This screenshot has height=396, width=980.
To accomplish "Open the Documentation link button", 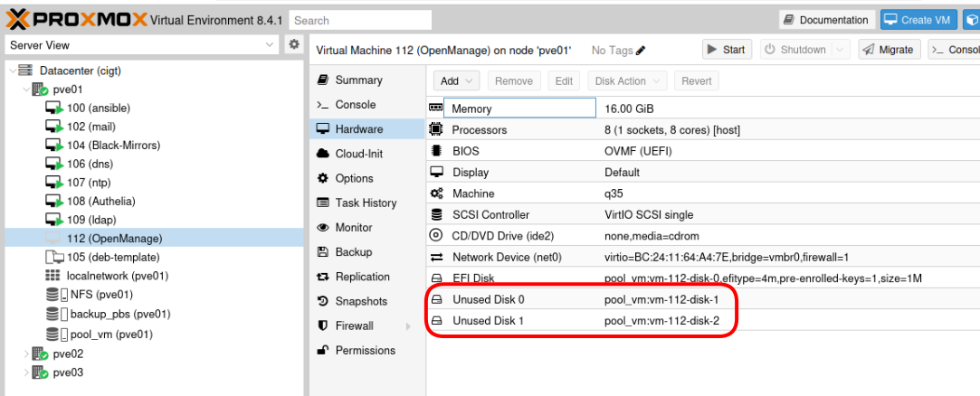I will click(x=826, y=20).
